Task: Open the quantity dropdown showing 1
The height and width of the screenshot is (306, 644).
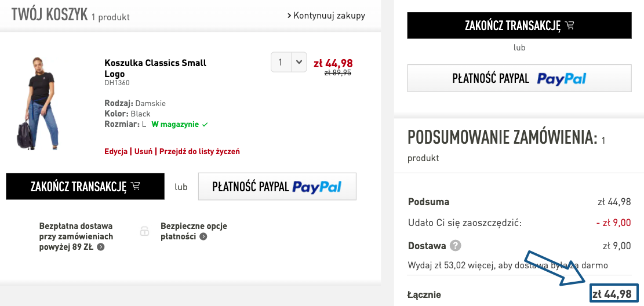Action: [289, 62]
